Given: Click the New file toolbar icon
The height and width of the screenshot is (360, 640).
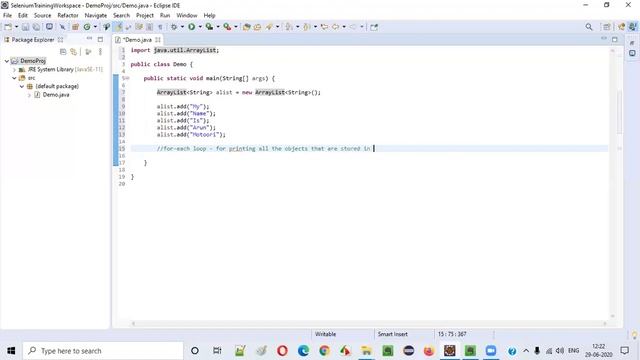Looking at the screenshot, I should (x=8, y=27).
